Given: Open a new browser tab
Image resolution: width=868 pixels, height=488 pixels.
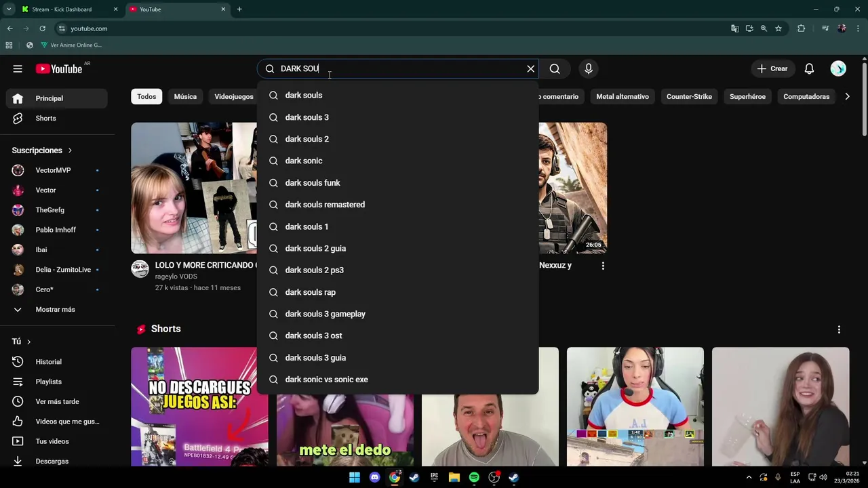Looking at the screenshot, I should (239, 9).
